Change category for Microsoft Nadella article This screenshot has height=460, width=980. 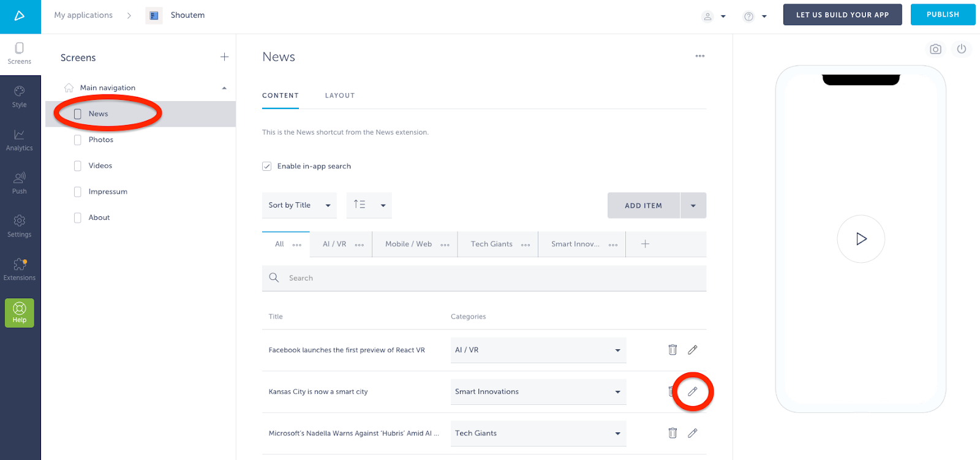(x=538, y=433)
